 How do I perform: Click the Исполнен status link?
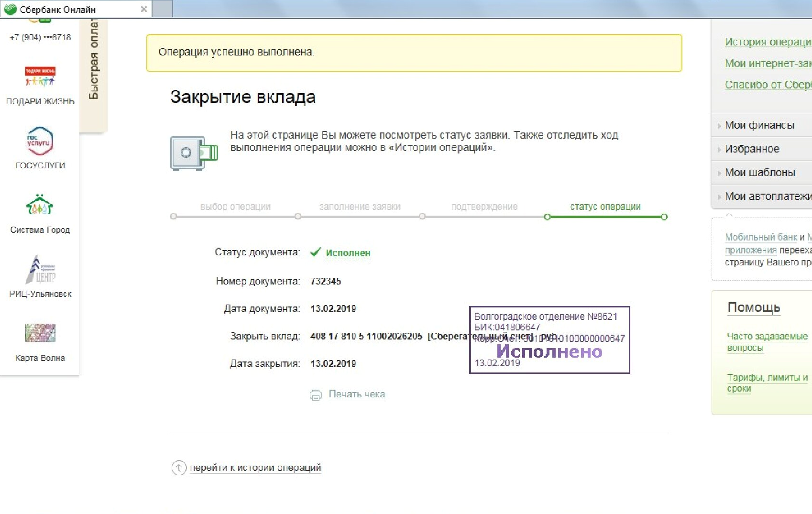click(x=348, y=253)
